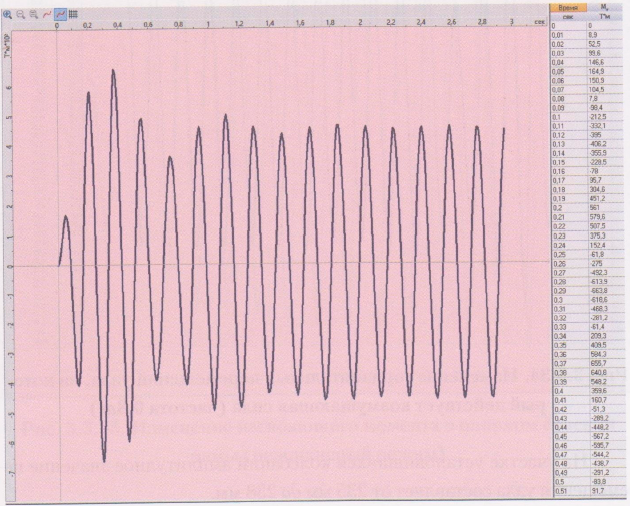Viewport: 630px width, 506px height.
Task: Select the value cell '561'
Action: click(x=605, y=208)
